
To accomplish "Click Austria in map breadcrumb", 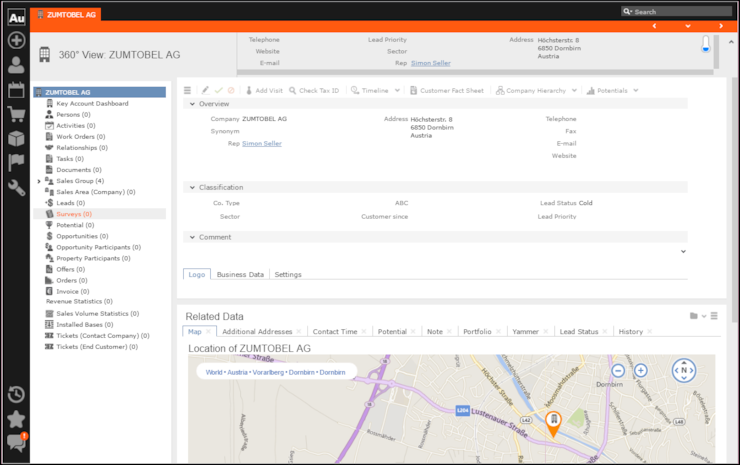I will point(237,372).
